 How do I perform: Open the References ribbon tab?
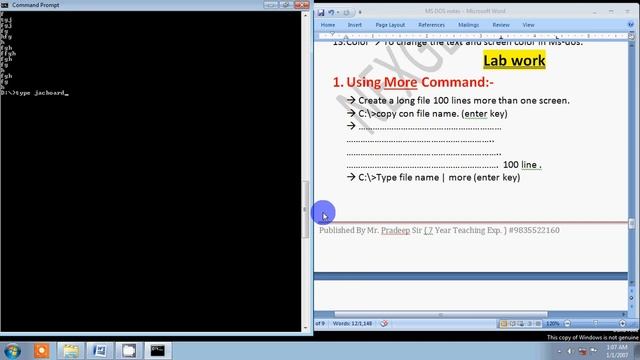coord(431,25)
